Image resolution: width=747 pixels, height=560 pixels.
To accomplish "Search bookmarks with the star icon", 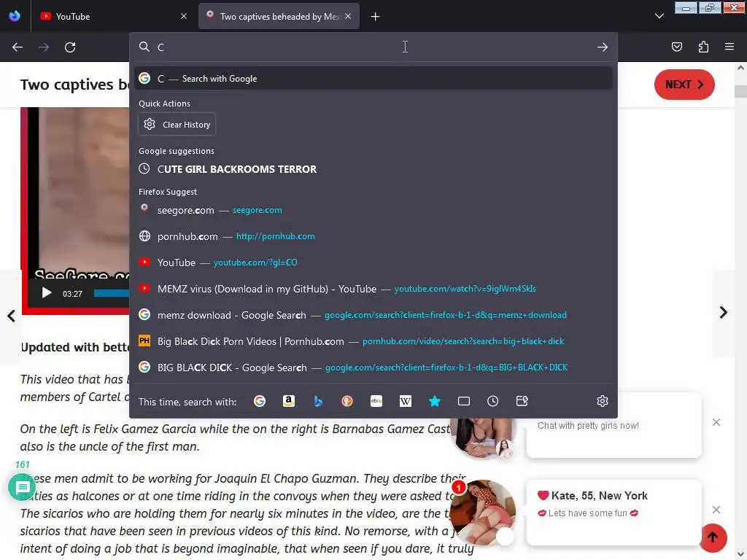I will tap(435, 402).
